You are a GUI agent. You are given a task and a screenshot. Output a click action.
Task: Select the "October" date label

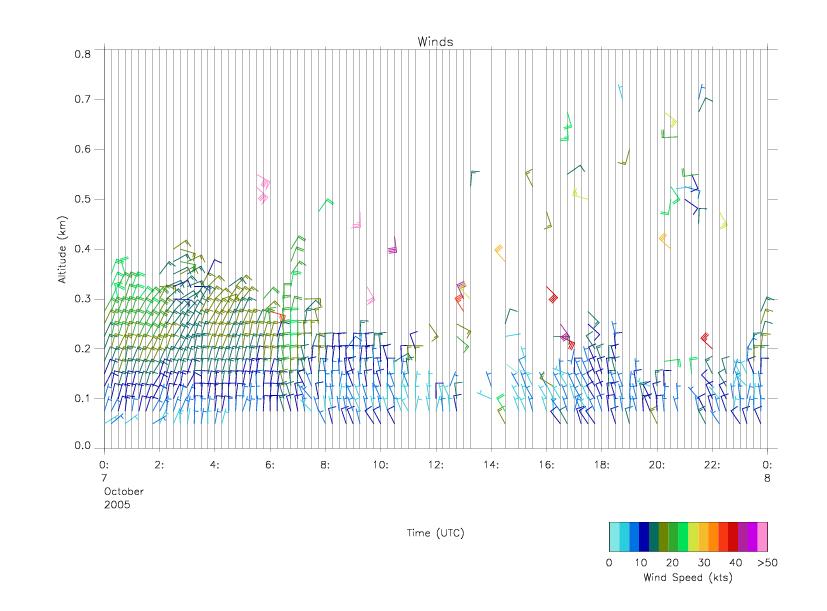(x=123, y=491)
